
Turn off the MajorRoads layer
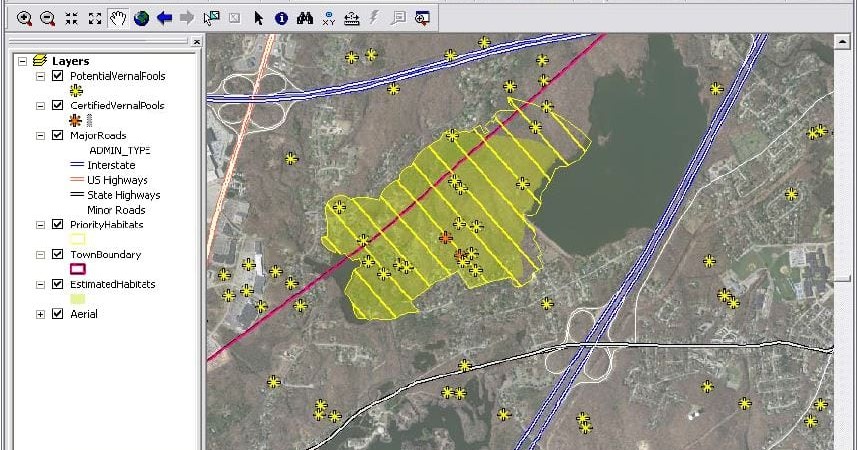coord(57,135)
